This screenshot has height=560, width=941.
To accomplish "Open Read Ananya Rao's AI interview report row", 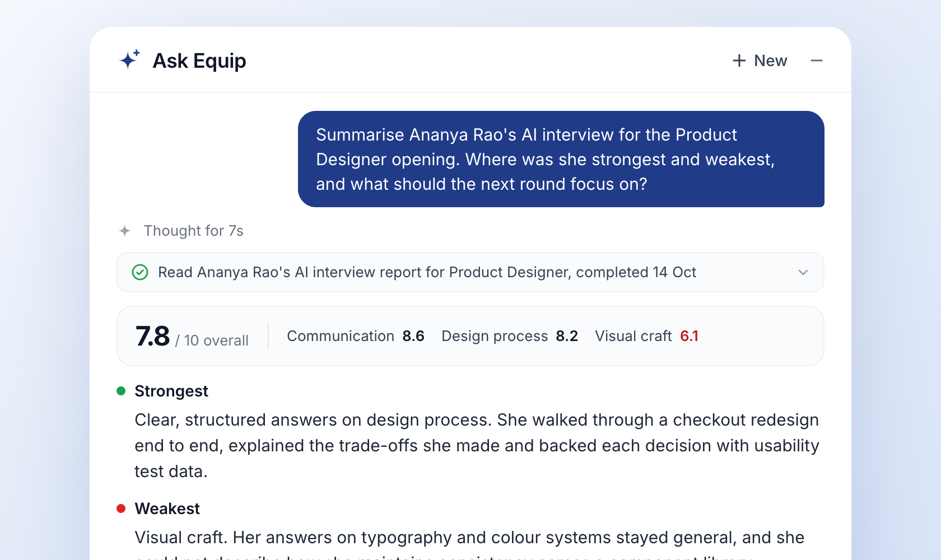I will click(470, 272).
